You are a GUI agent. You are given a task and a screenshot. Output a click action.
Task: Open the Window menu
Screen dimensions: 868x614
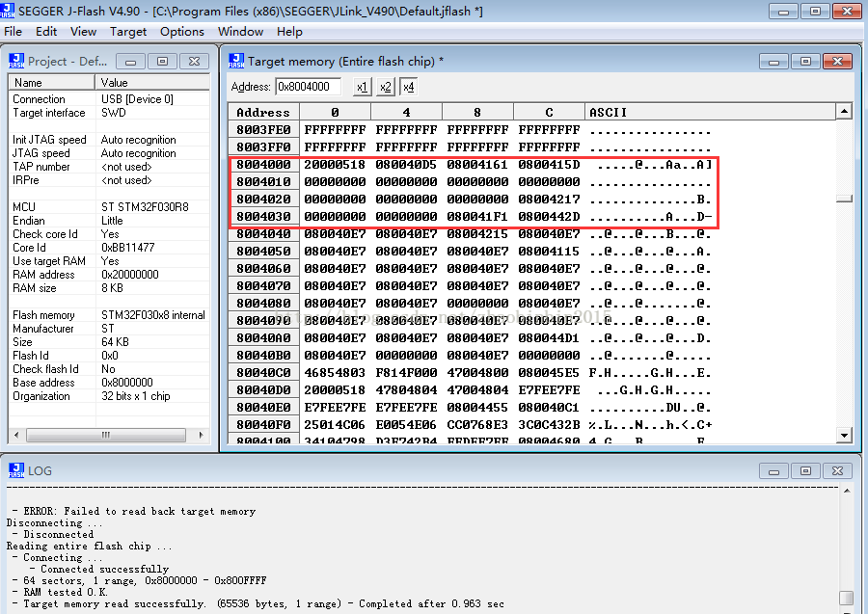coord(240,32)
